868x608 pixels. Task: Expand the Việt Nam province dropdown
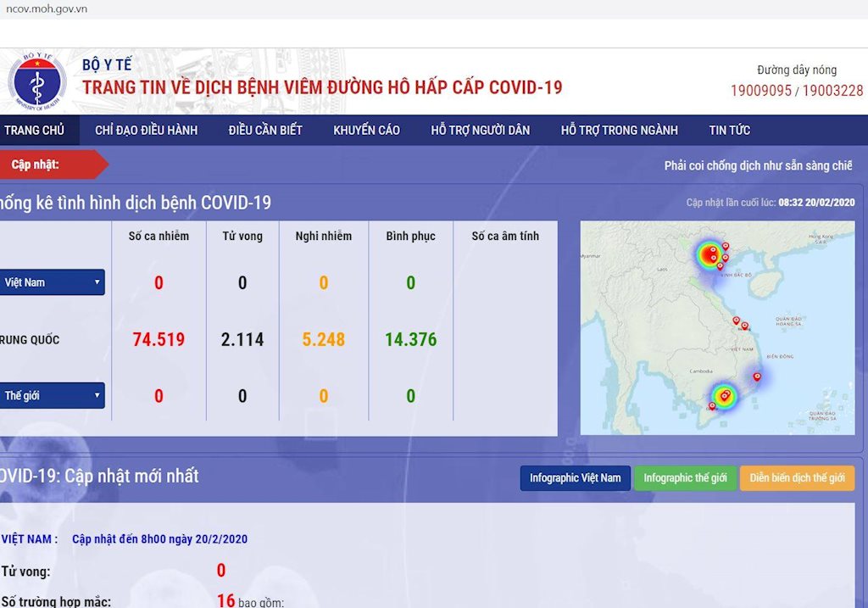[x=52, y=282]
